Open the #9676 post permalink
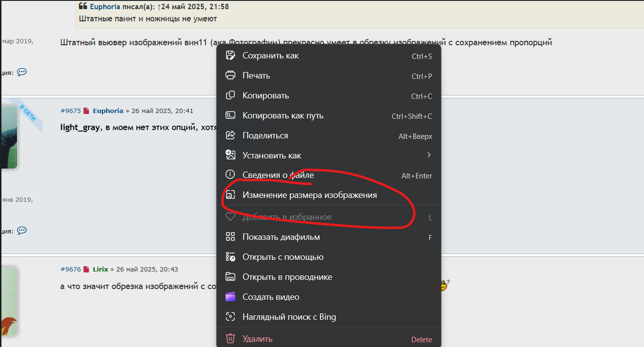Screen dimensions: 644x347 tap(70, 269)
